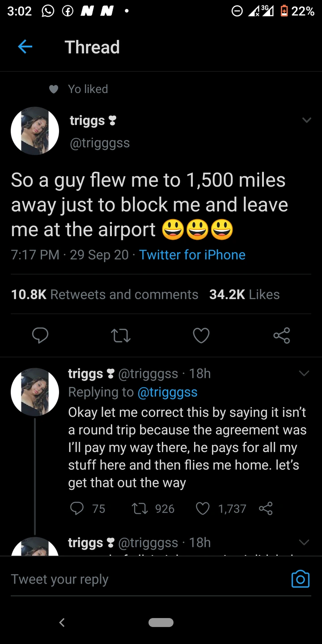This screenshot has height=644, width=322.
Task: Open triggs profile picture on main tweet
Action: tap(35, 131)
